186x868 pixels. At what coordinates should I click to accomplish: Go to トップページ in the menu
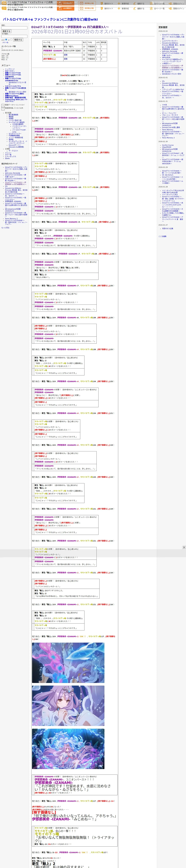[x=10, y=69]
